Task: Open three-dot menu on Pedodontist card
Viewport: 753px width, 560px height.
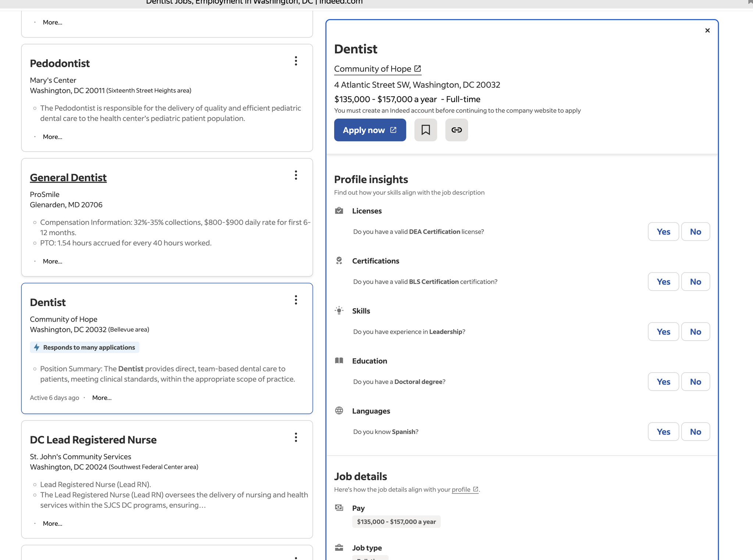Action: click(296, 61)
